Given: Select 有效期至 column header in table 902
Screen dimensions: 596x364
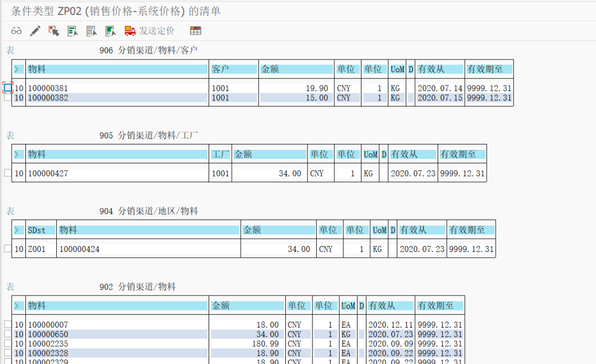Looking at the screenshot, I should [x=440, y=306].
